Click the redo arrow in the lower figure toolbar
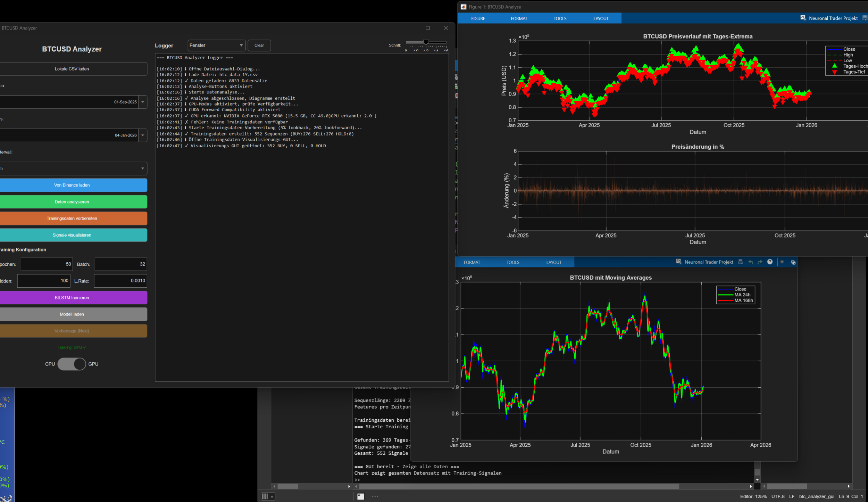This screenshot has height=502, width=868. click(760, 262)
